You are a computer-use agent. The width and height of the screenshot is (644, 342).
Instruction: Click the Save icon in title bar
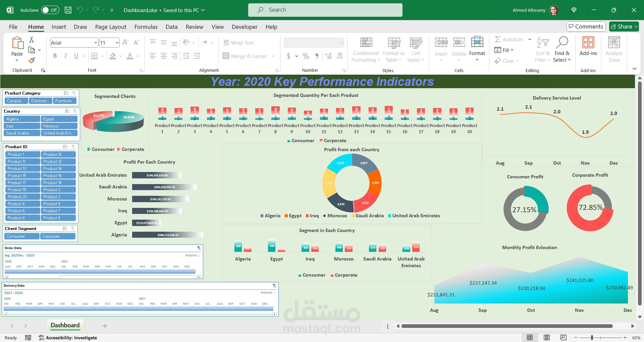pos(68,10)
